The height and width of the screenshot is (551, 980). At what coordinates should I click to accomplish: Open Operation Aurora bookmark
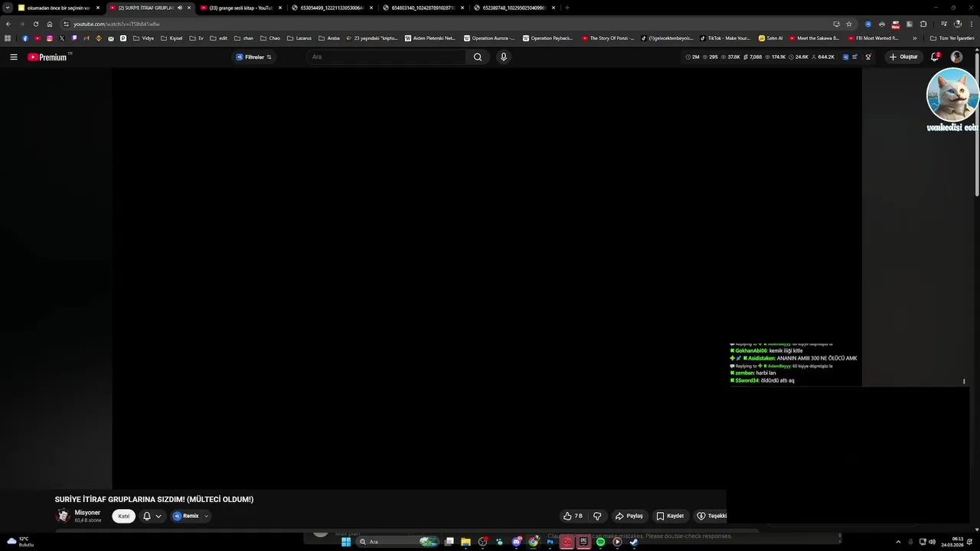[x=490, y=38]
